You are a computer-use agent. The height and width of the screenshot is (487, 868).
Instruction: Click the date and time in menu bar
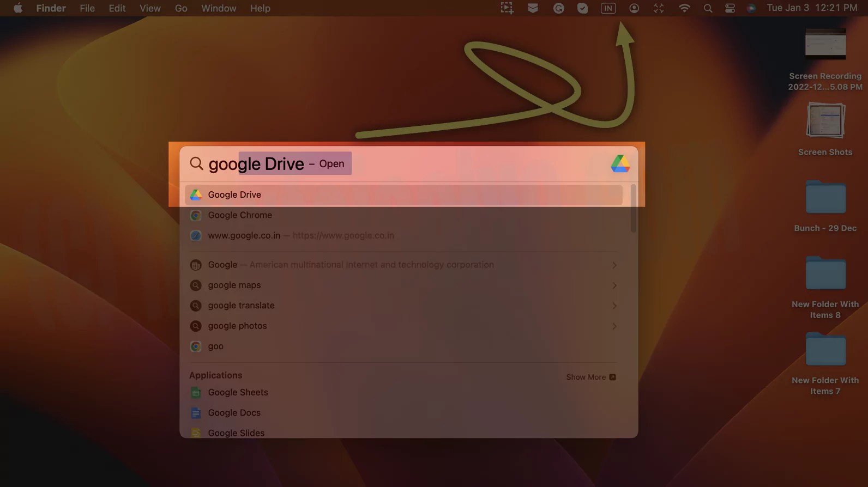pos(812,8)
